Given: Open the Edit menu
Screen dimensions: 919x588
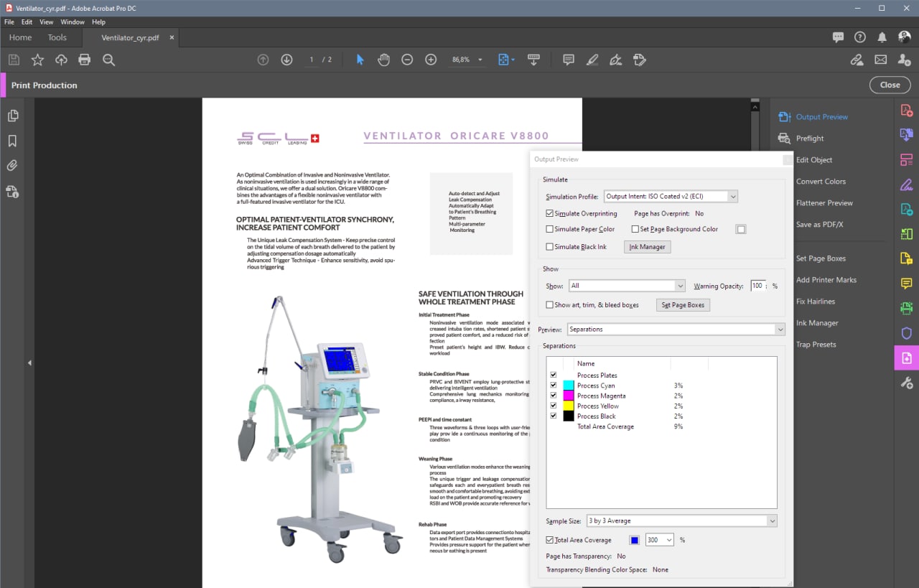Looking at the screenshot, I should [27, 22].
